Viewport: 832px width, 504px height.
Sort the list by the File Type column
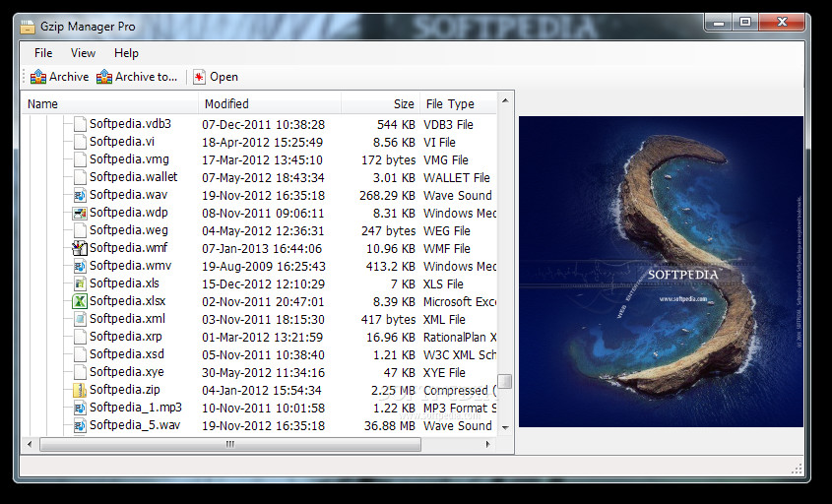point(459,104)
